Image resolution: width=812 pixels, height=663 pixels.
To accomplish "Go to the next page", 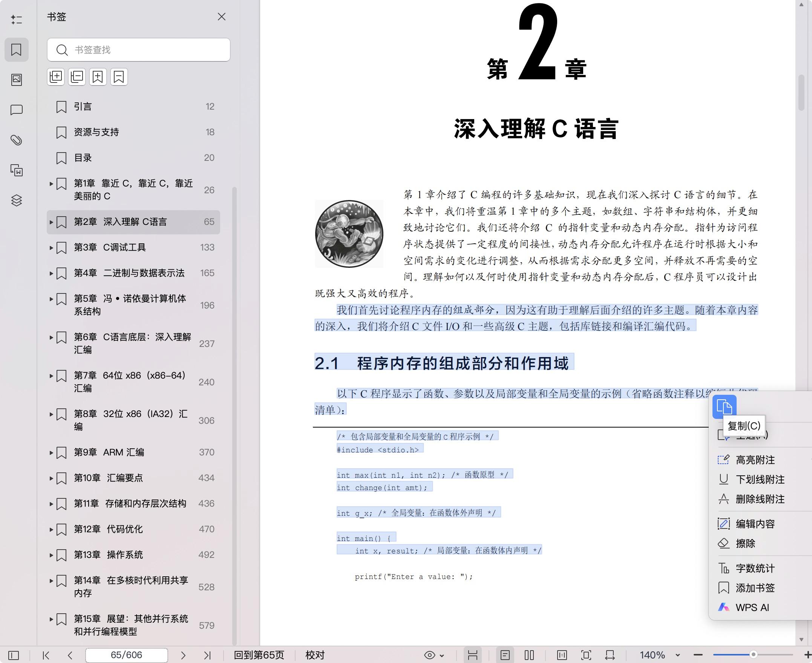I will 183,655.
